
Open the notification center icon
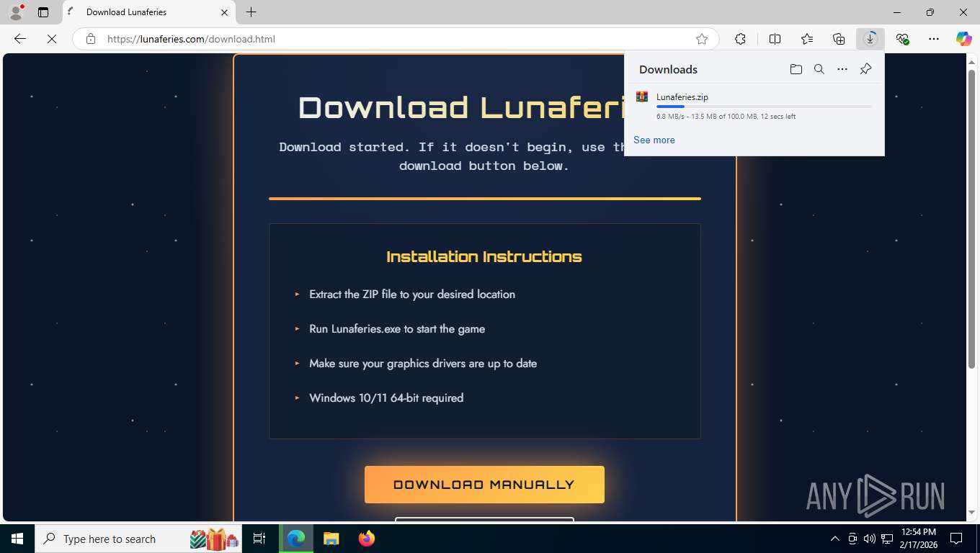tap(956, 539)
